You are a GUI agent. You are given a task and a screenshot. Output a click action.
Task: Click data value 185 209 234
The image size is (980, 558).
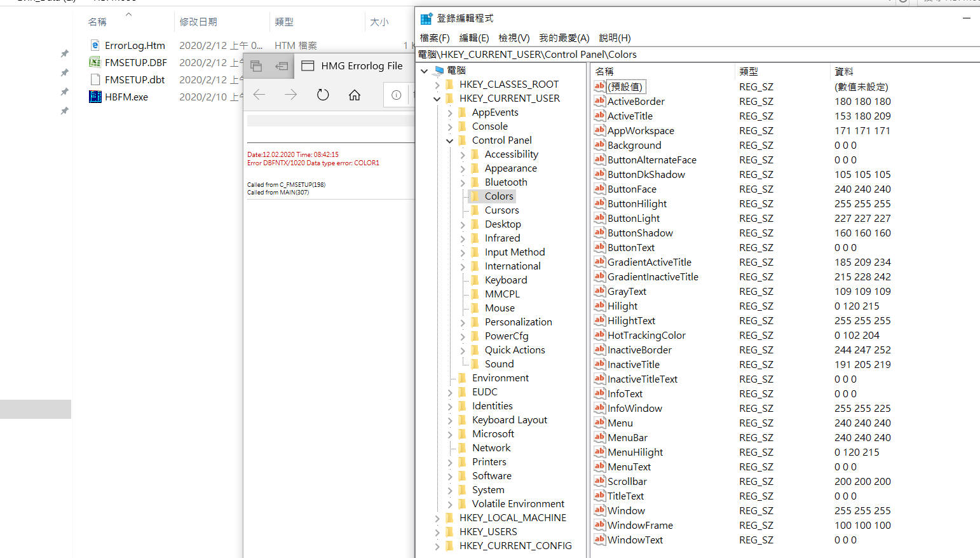point(862,262)
